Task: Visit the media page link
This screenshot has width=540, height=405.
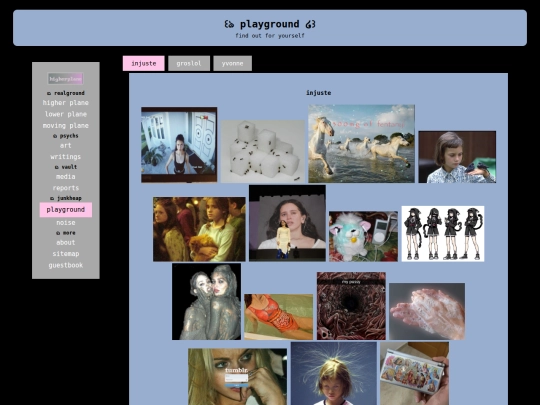Action: 65,177
